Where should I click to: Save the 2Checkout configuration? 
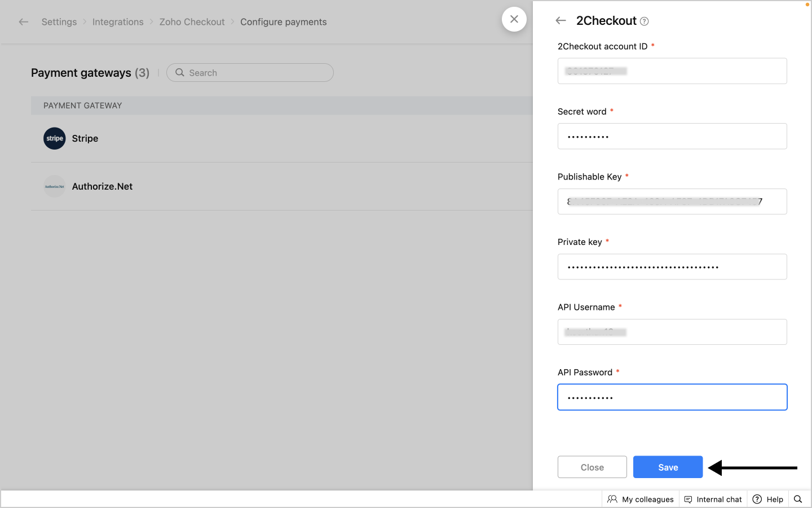point(668,467)
